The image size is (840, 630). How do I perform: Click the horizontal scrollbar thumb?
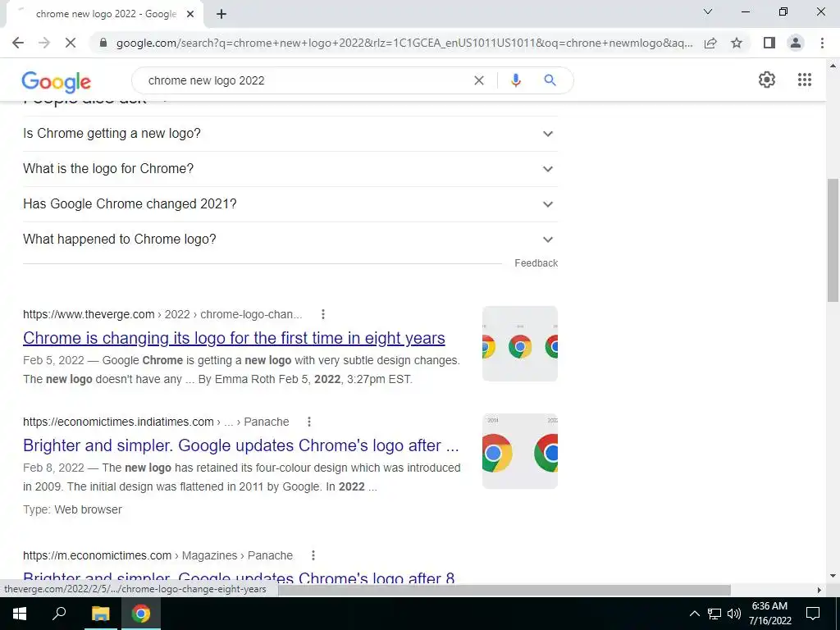[504, 590]
